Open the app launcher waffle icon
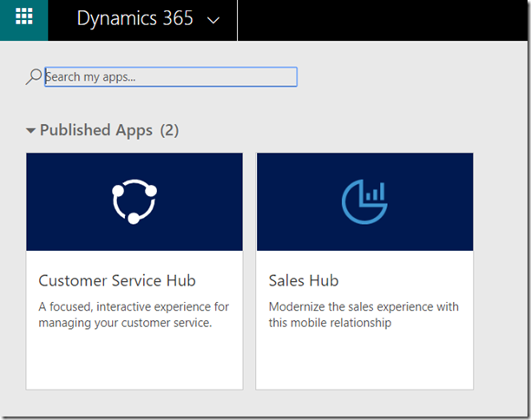 click(24, 16)
